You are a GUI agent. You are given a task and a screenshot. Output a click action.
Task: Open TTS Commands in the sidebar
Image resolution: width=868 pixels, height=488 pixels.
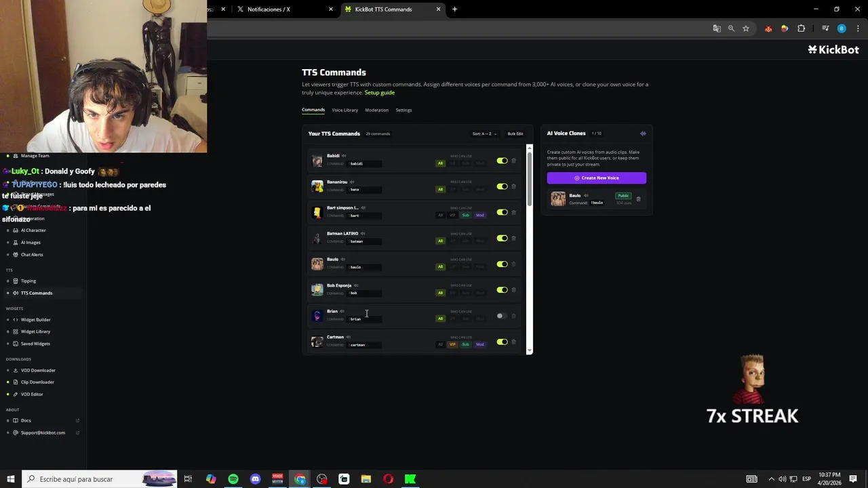pyautogui.click(x=42, y=293)
